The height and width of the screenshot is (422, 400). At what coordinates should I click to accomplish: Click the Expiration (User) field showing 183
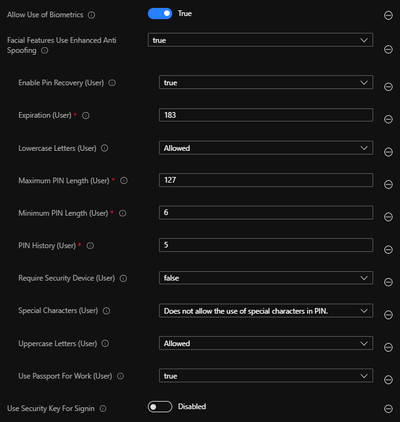[x=266, y=115]
